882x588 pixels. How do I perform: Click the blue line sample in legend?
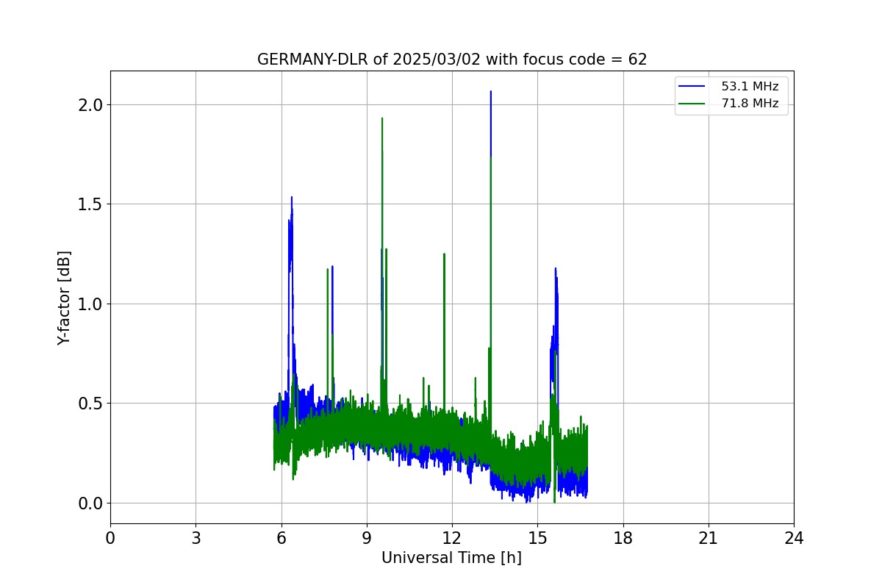(693, 87)
